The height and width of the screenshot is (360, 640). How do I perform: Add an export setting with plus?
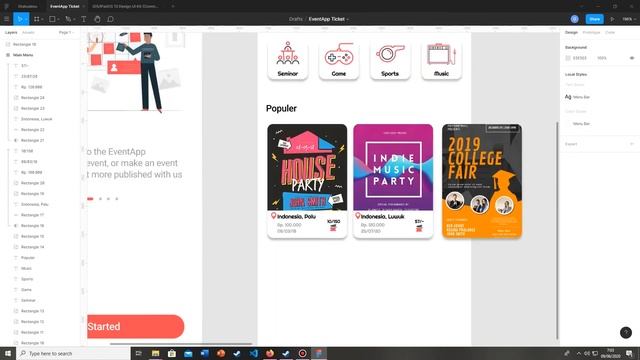pyautogui.click(x=632, y=144)
